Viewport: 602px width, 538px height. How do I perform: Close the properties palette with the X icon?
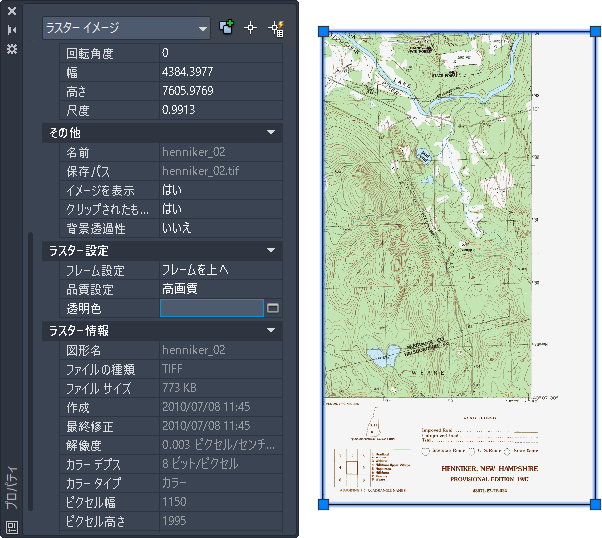(12, 11)
